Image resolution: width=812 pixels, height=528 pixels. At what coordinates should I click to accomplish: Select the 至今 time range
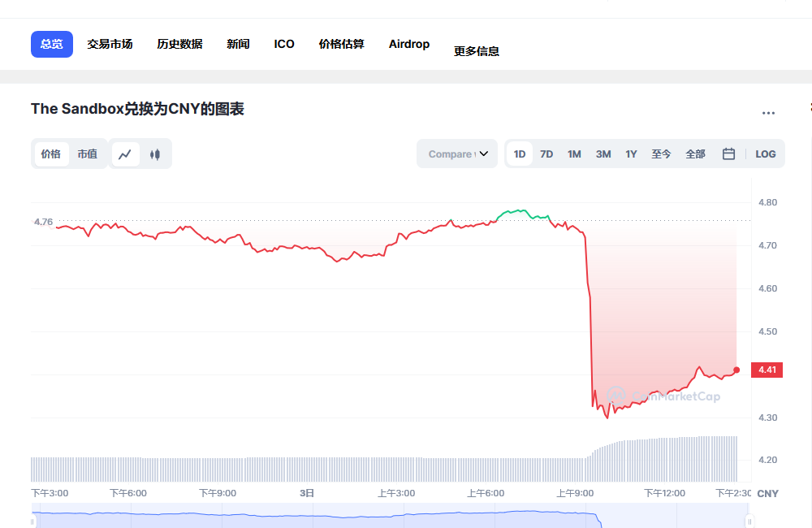pyautogui.click(x=661, y=154)
